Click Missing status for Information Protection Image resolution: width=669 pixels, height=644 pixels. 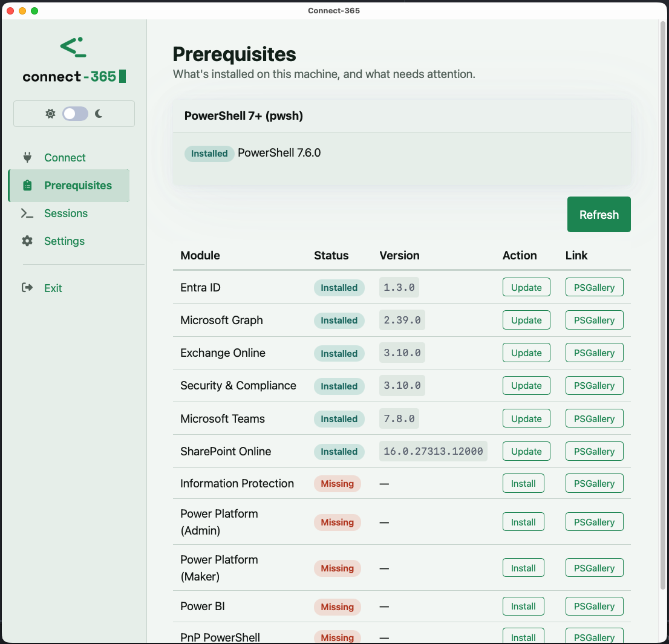pyautogui.click(x=337, y=484)
